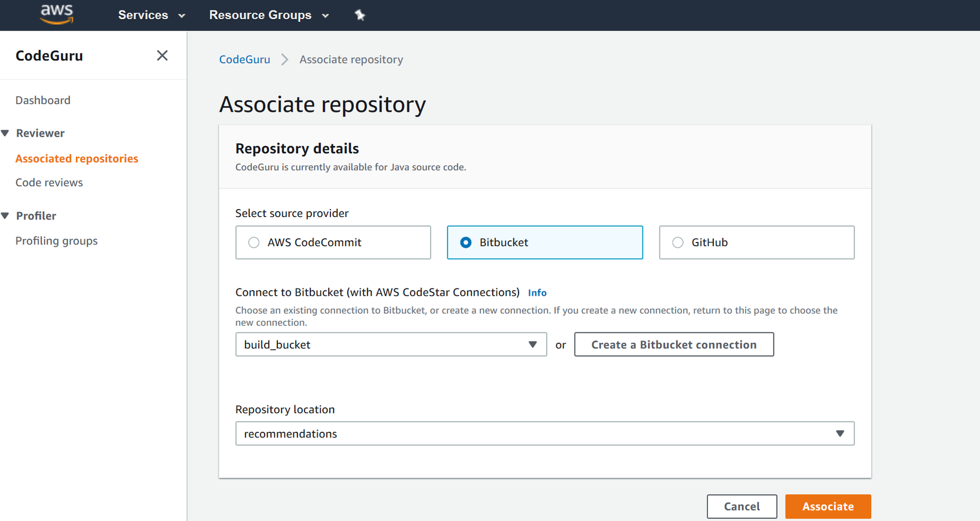The width and height of the screenshot is (980, 521).
Task: Click the Associate button
Action: click(828, 507)
